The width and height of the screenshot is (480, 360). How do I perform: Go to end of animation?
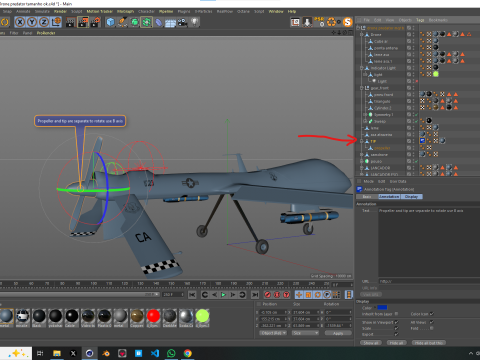pos(255,295)
